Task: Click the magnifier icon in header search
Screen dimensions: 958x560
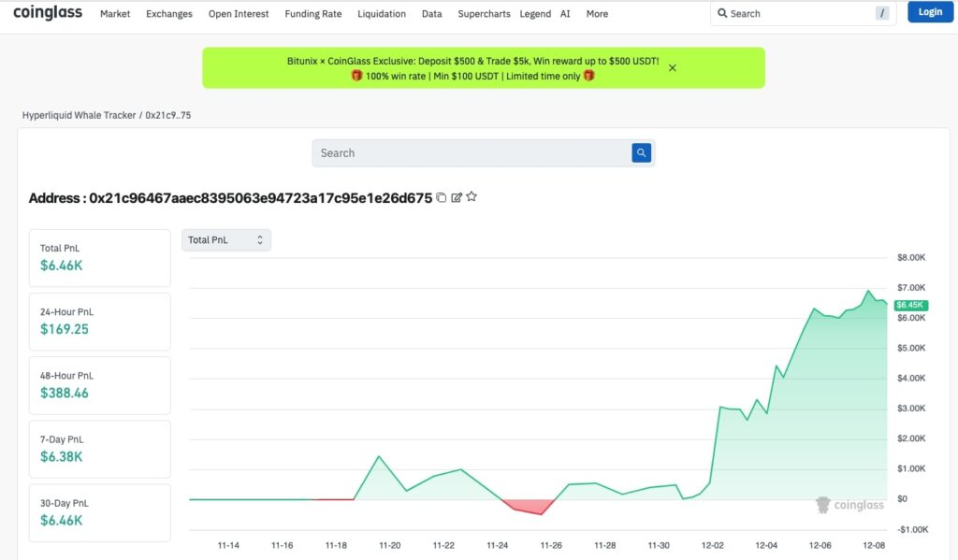Action: [x=722, y=13]
